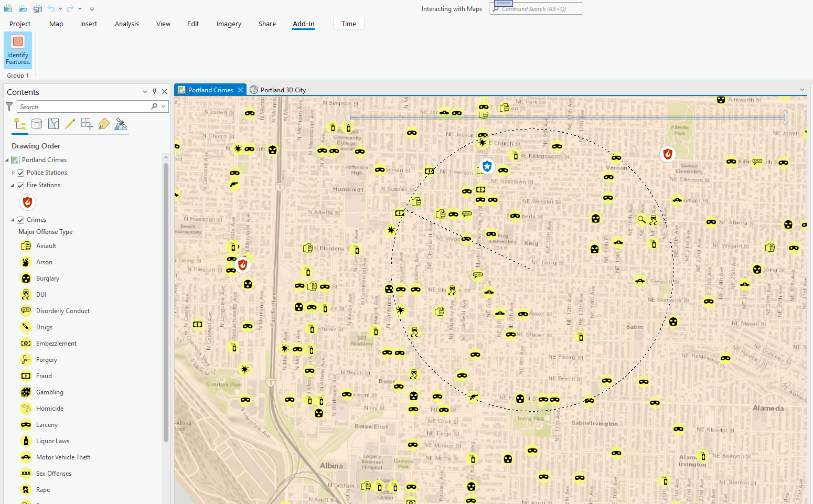Click the List By Labeling icon
This screenshot has width=813, height=504.
103,124
